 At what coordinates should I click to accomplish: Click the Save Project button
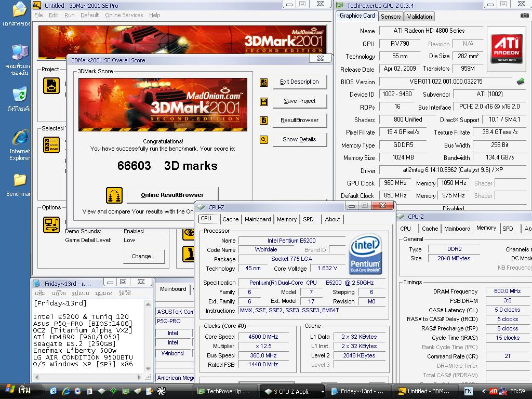click(x=300, y=101)
